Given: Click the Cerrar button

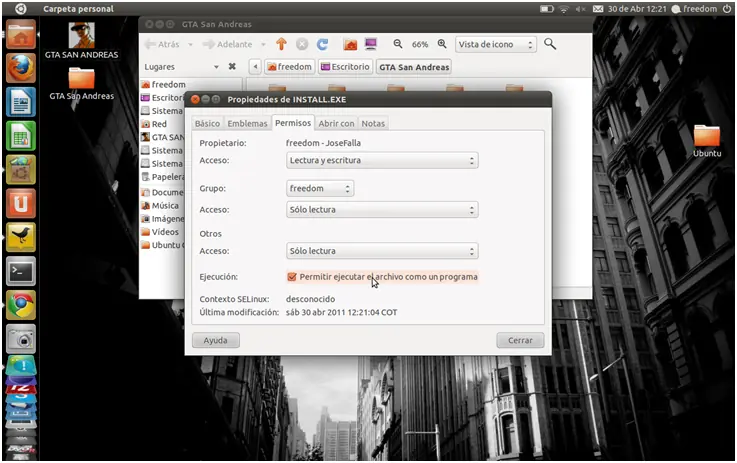Looking at the screenshot, I should (x=520, y=340).
